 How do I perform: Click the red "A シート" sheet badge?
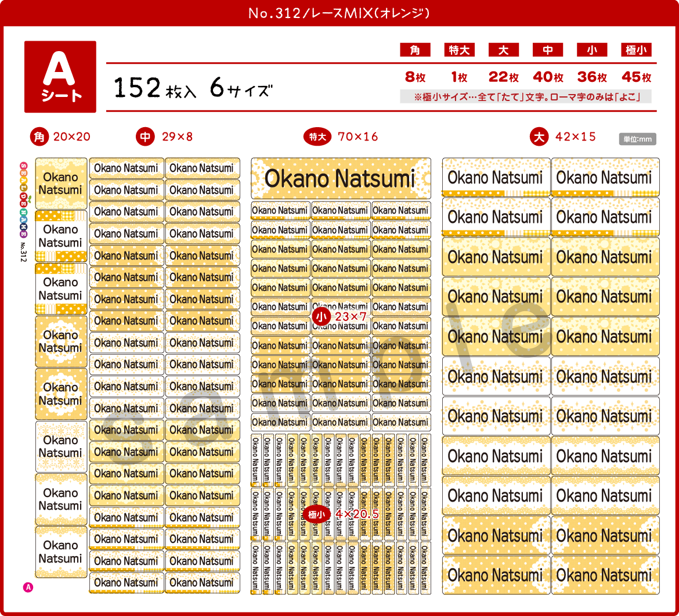pyautogui.click(x=60, y=77)
